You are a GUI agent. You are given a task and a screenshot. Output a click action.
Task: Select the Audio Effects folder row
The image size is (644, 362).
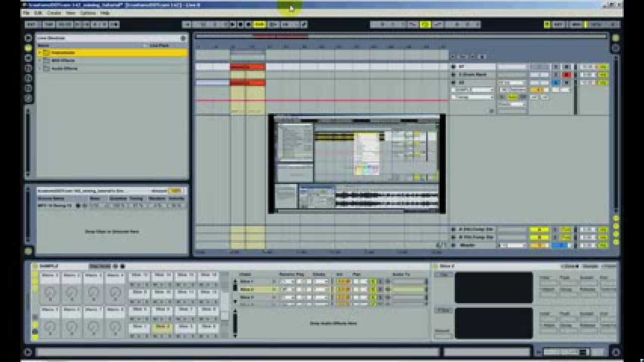[112, 68]
